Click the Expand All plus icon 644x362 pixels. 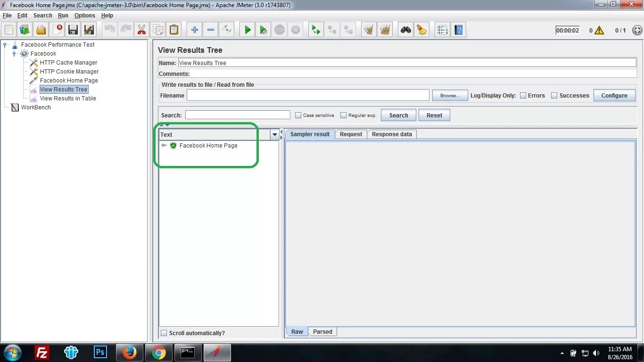(x=195, y=30)
